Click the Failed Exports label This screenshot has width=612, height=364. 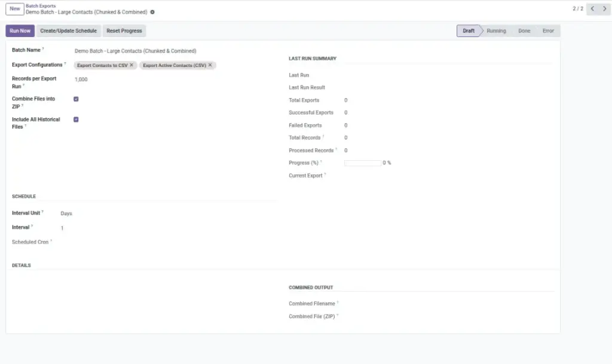(305, 126)
